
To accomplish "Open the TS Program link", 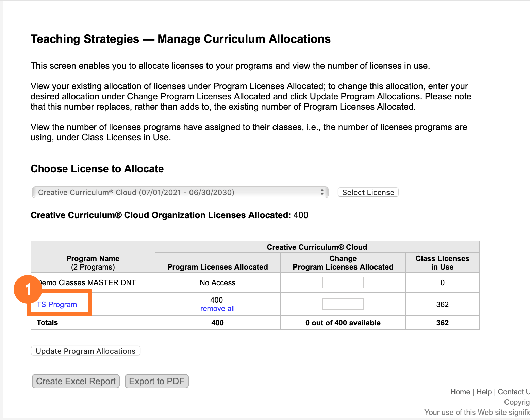I will point(56,304).
